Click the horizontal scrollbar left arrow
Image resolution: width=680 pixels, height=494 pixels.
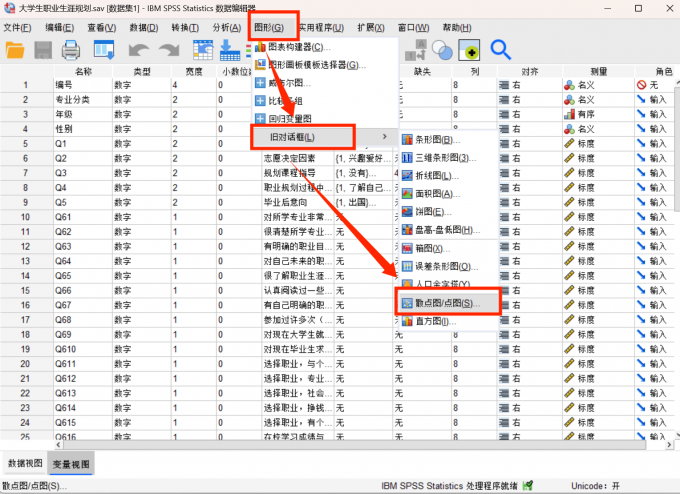pos(59,445)
